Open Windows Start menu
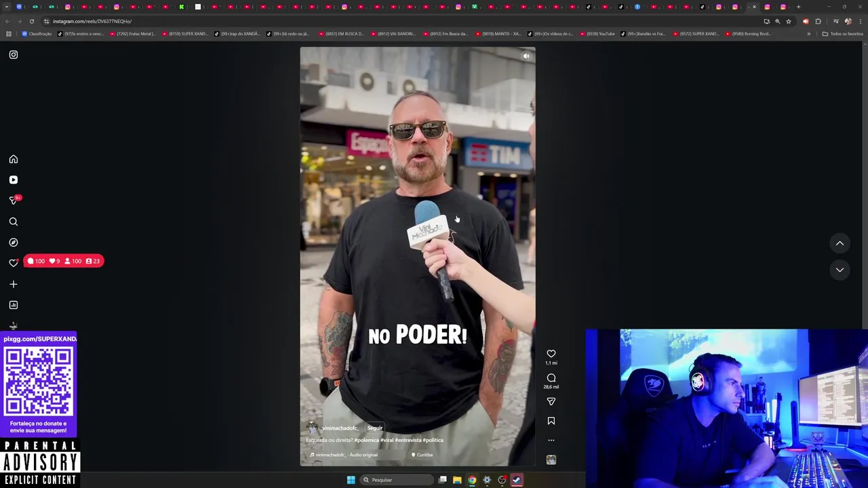 click(x=351, y=480)
